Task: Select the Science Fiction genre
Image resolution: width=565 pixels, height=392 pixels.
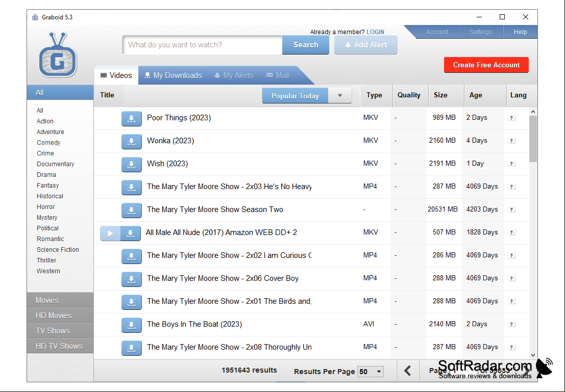Action: [x=58, y=250]
